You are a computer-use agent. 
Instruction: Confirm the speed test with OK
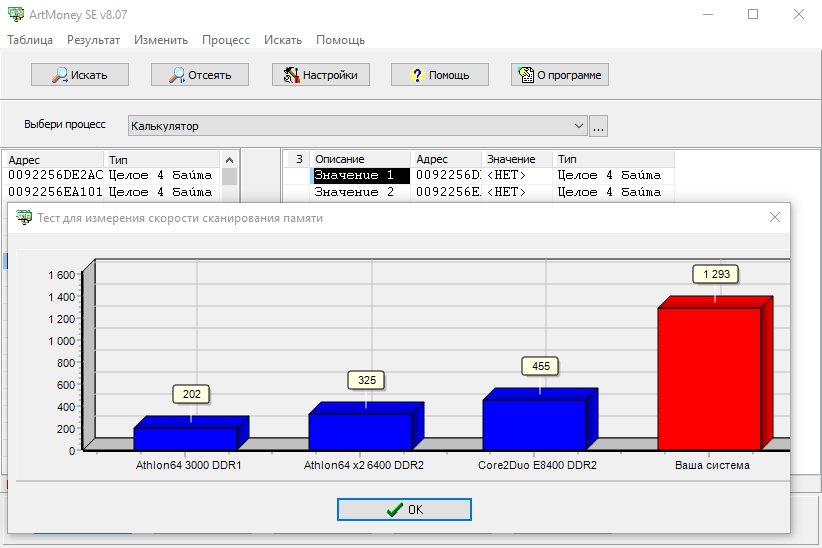(404, 509)
